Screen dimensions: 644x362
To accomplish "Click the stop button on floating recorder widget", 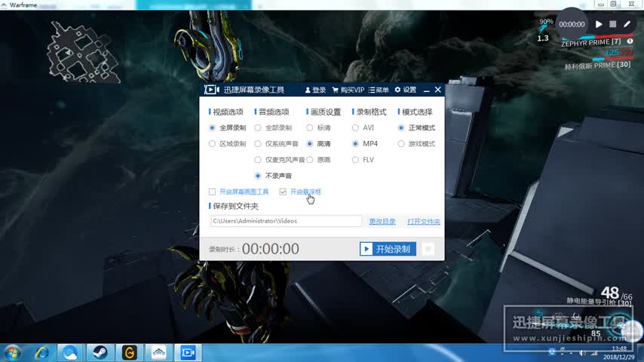I will [x=613, y=24].
